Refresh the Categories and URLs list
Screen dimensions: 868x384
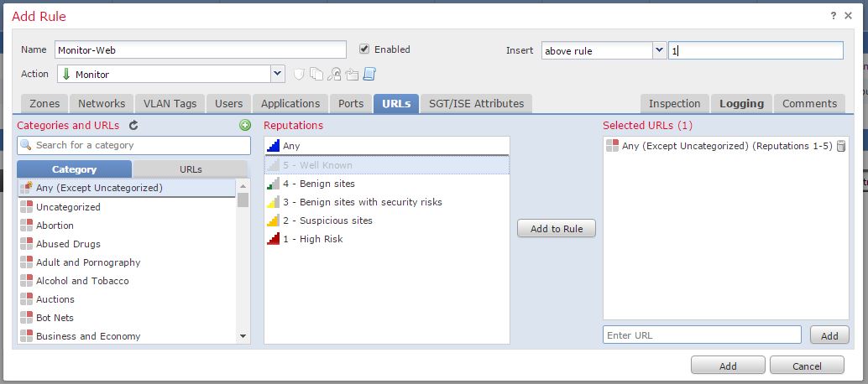pyautogui.click(x=133, y=126)
